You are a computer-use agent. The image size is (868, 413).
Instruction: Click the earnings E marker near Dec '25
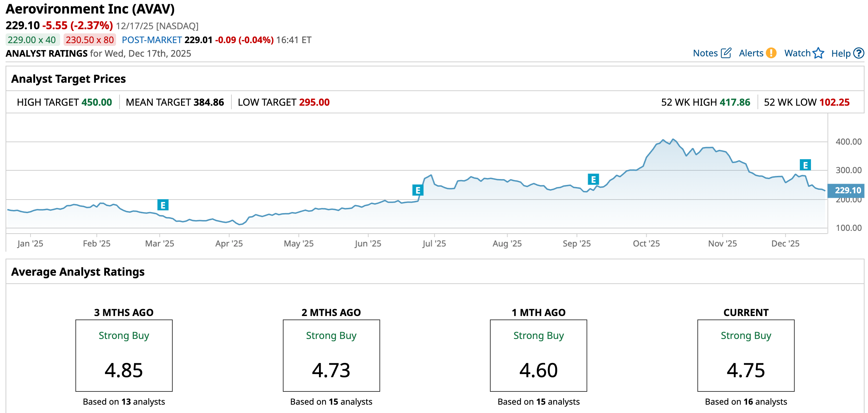[805, 165]
